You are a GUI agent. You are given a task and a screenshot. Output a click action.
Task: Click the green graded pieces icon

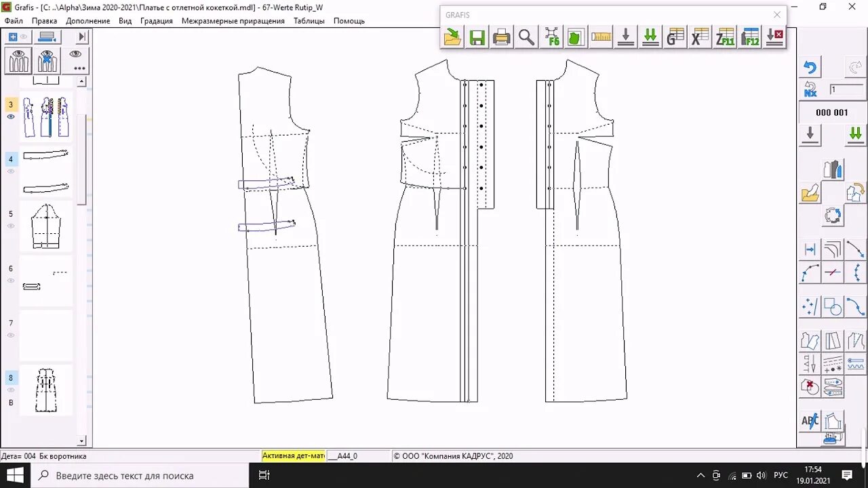click(576, 37)
